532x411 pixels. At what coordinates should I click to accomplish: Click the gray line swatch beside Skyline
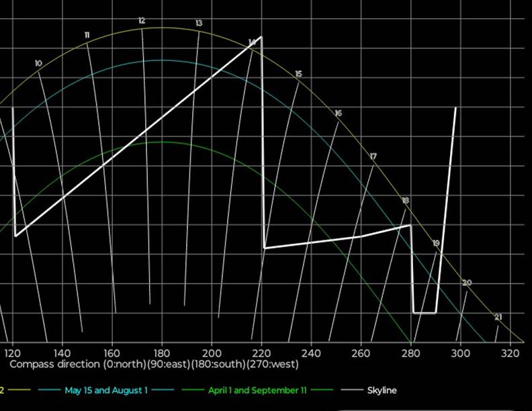pos(351,390)
